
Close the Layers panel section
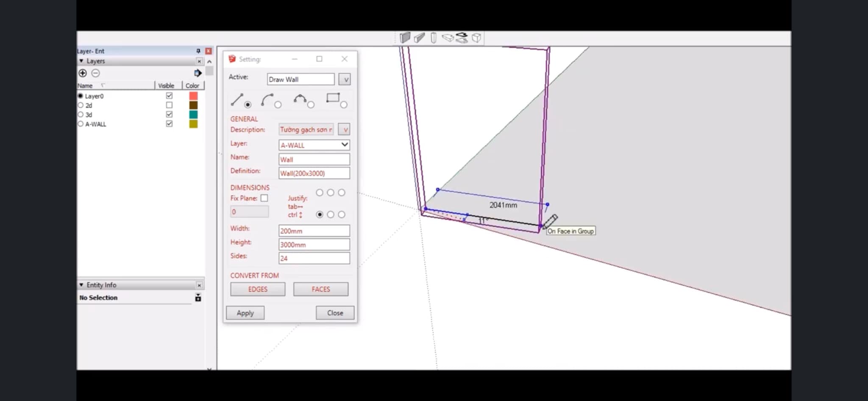click(x=199, y=61)
